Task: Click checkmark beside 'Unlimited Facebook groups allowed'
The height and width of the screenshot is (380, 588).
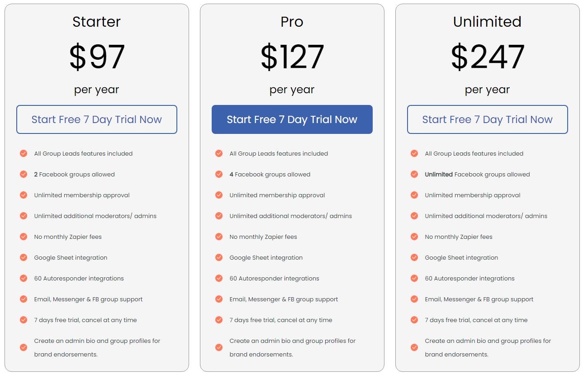Action: 414,174
